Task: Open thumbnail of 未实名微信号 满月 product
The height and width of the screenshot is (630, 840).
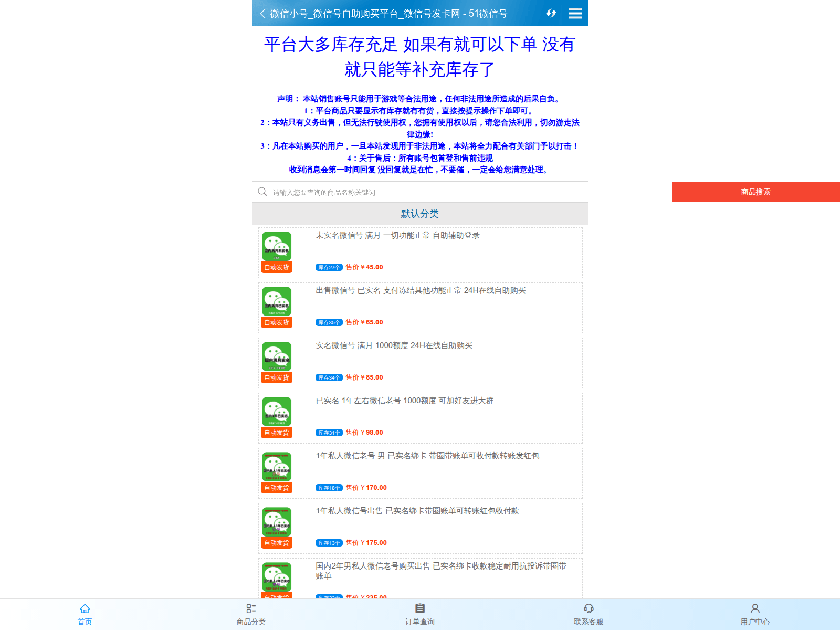Action: pos(277,246)
